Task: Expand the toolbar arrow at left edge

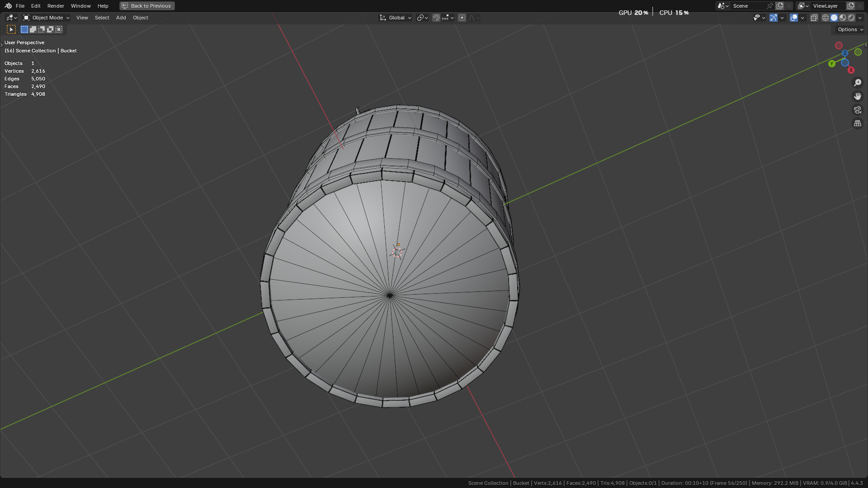Action: (2, 45)
